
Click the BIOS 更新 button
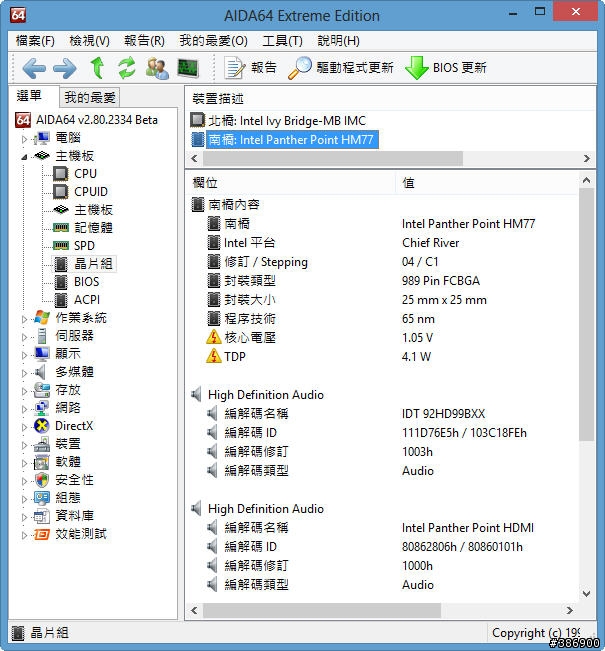(x=446, y=68)
